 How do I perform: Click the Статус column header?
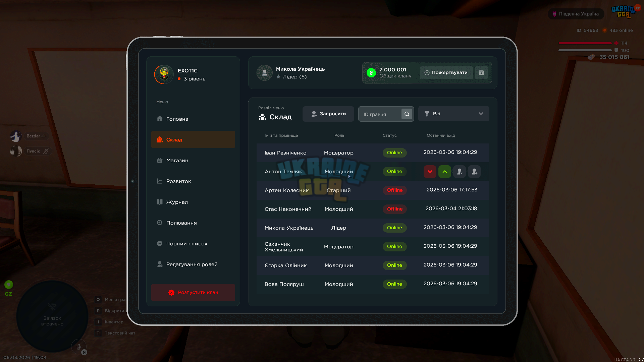tap(389, 135)
